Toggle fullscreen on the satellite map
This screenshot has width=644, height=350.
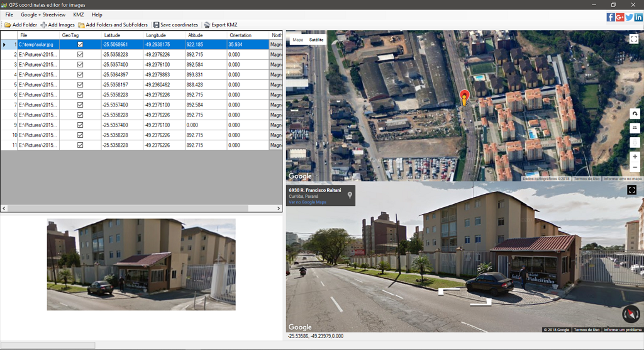[x=634, y=39]
